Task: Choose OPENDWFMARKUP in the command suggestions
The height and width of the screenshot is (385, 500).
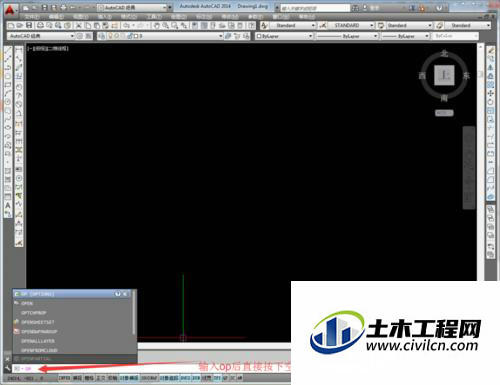Action: point(73,332)
